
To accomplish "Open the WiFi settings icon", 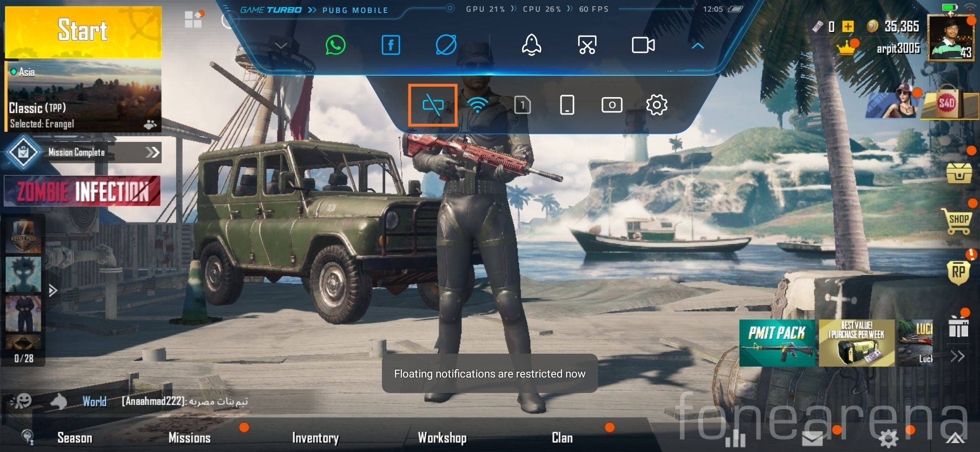I will [477, 105].
